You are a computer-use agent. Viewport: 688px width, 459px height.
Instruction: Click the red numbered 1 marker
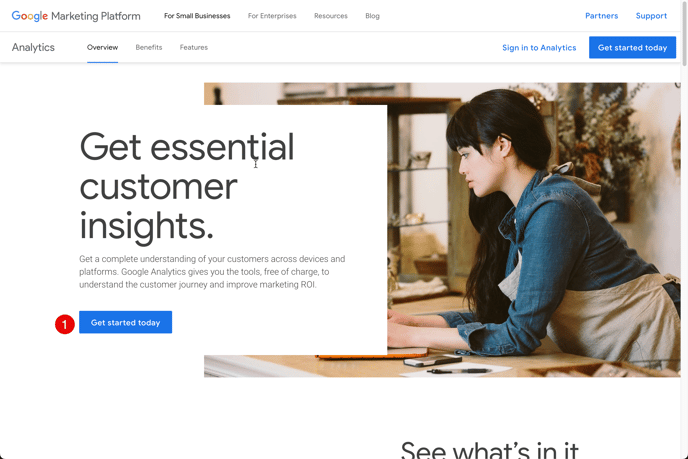pyautogui.click(x=64, y=324)
